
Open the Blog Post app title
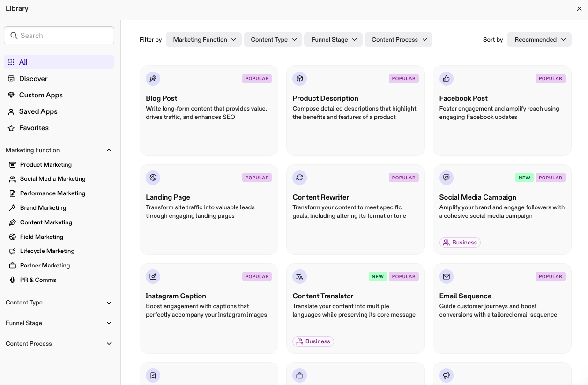(162, 98)
